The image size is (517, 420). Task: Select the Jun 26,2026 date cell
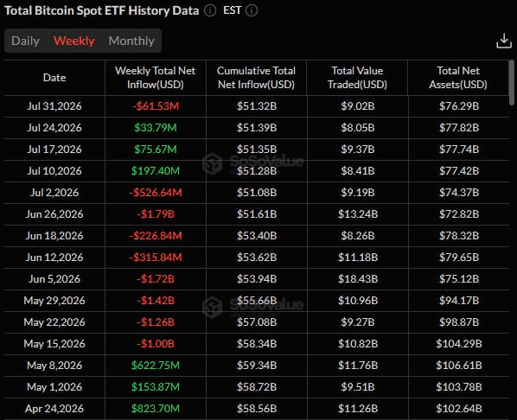54,214
